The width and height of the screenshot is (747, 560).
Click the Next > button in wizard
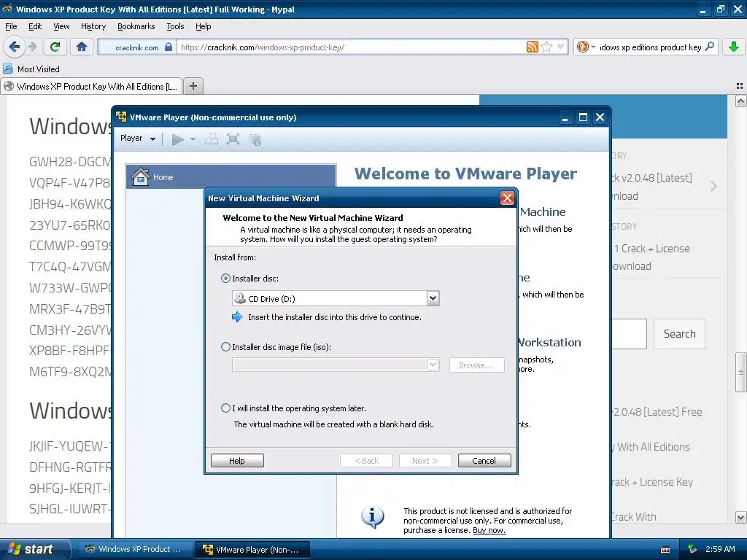click(x=425, y=461)
